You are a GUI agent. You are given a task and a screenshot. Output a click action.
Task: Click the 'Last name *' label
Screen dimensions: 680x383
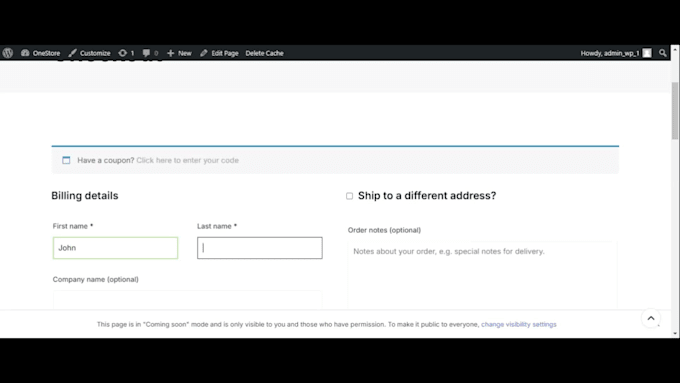click(x=217, y=226)
